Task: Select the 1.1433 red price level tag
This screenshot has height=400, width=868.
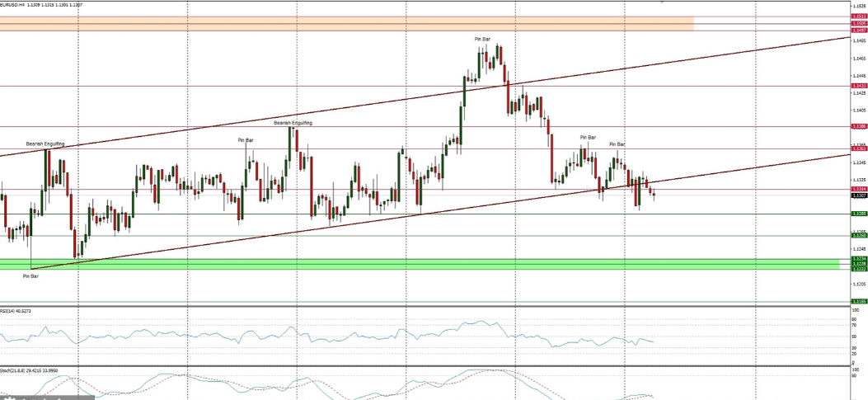Action: [x=858, y=86]
